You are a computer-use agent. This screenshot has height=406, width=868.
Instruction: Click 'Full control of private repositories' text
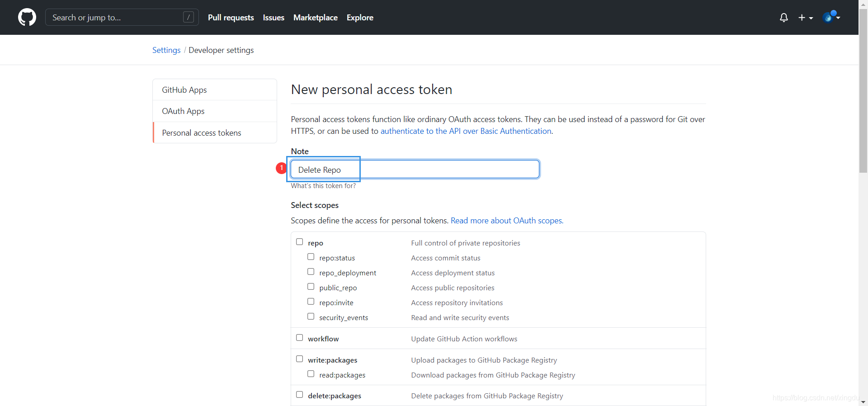click(x=466, y=243)
